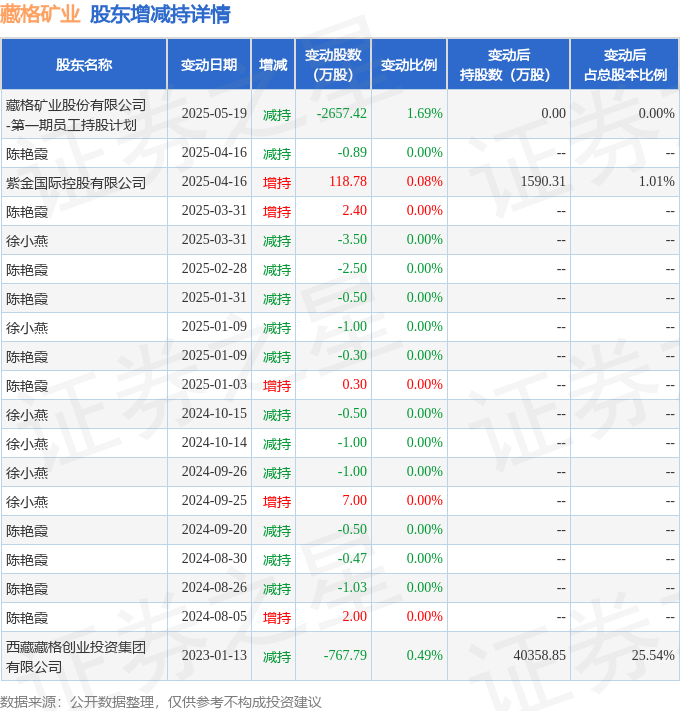The width and height of the screenshot is (680, 711).
Task: Click the date 2024-10-15
Action: 214,414
